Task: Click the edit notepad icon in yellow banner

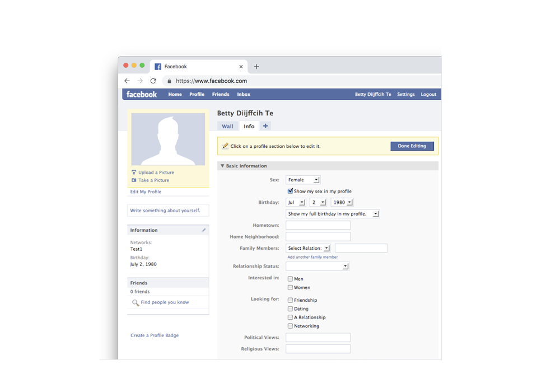Action: [225, 146]
